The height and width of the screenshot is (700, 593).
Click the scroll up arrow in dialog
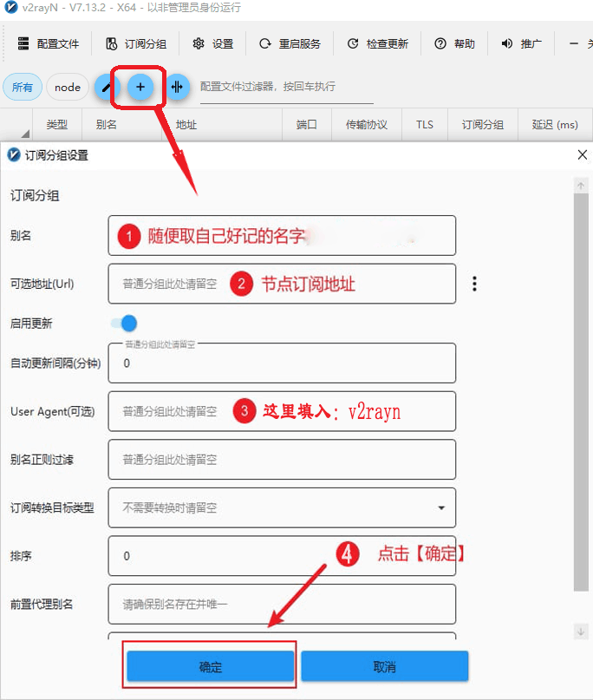click(x=581, y=186)
